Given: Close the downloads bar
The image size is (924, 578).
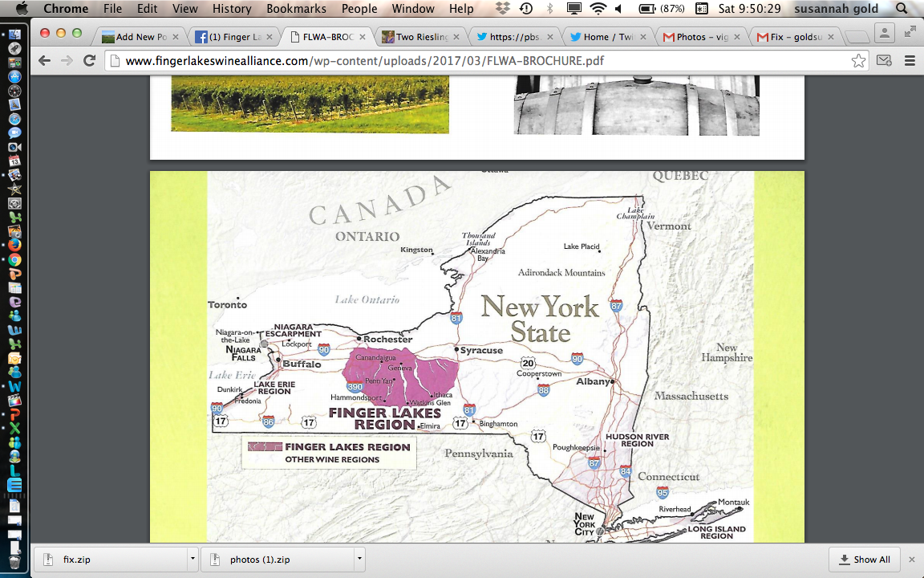Looking at the screenshot, I should pos(911,560).
